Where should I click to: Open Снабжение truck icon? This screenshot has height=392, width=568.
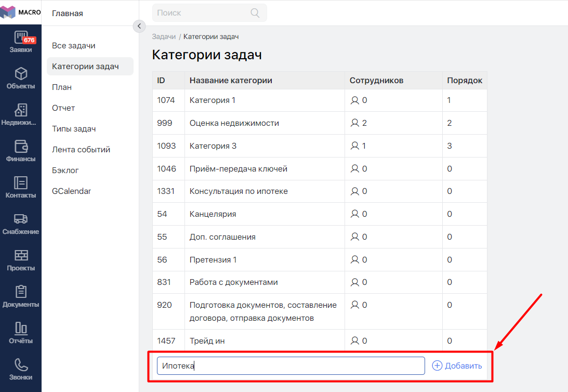pos(21,219)
